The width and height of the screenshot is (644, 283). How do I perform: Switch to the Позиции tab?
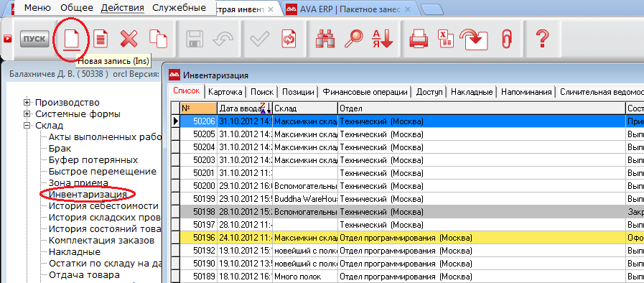tap(298, 92)
